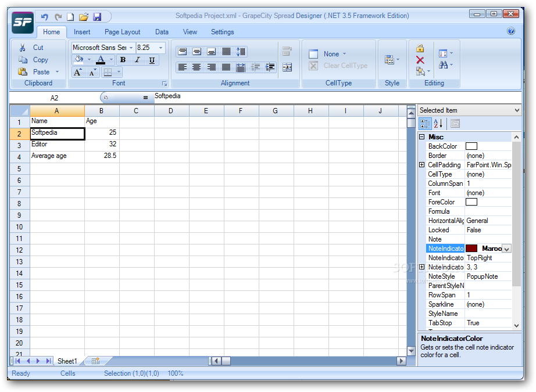The width and height of the screenshot is (536, 392).
Task: Click the font color A icon
Action: point(101,59)
